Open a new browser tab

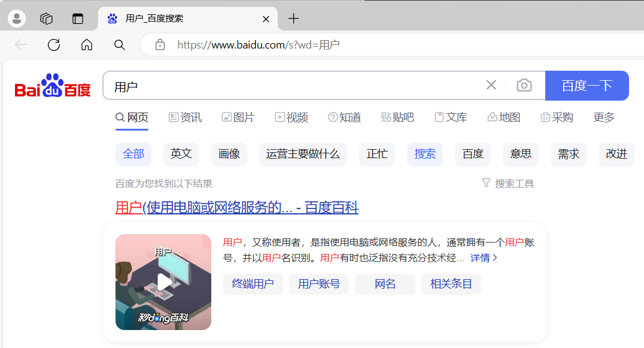(x=293, y=19)
